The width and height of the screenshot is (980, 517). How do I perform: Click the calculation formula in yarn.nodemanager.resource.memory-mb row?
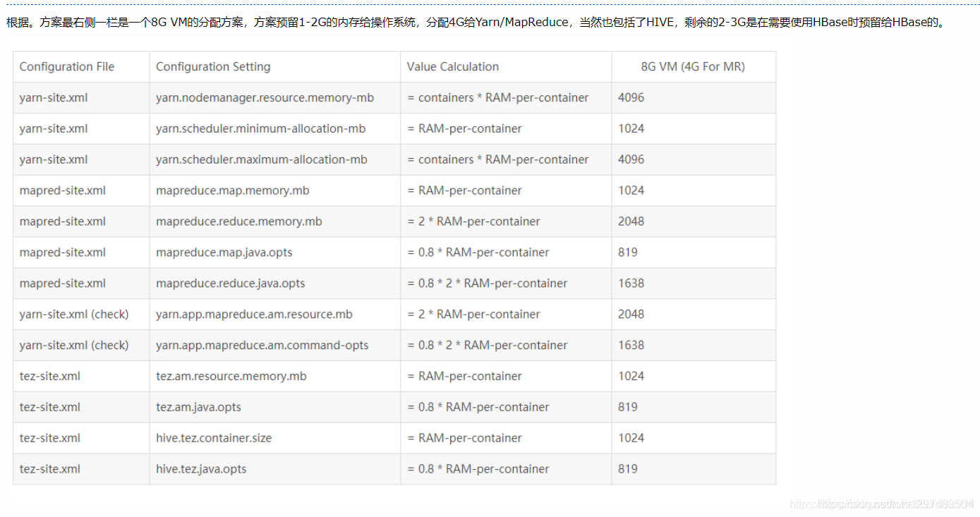pos(497,98)
